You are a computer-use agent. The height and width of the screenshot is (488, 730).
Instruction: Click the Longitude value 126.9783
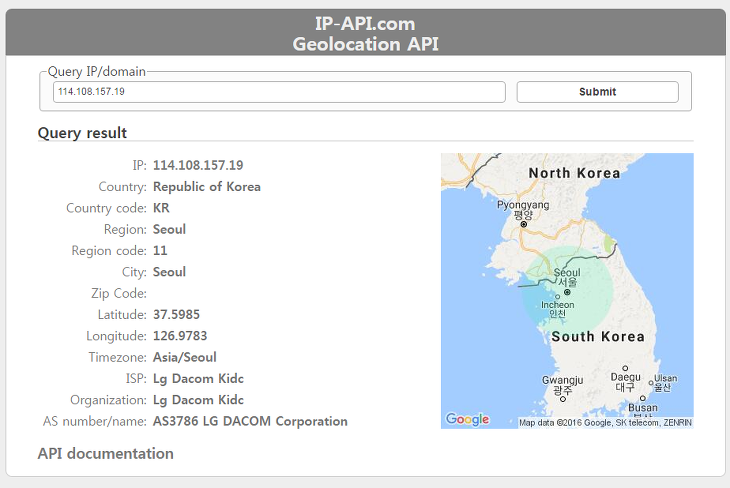(x=180, y=336)
